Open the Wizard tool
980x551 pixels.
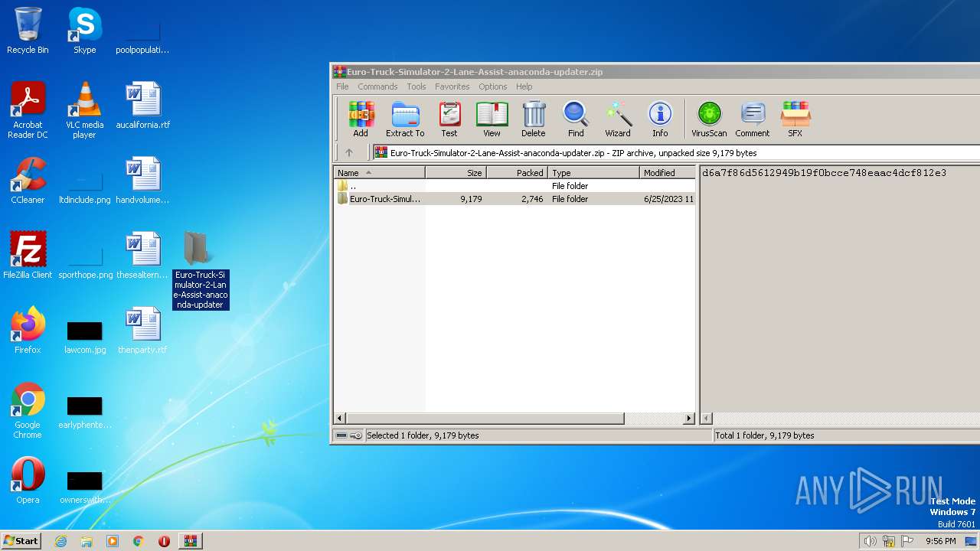click(x=618, y=119)
